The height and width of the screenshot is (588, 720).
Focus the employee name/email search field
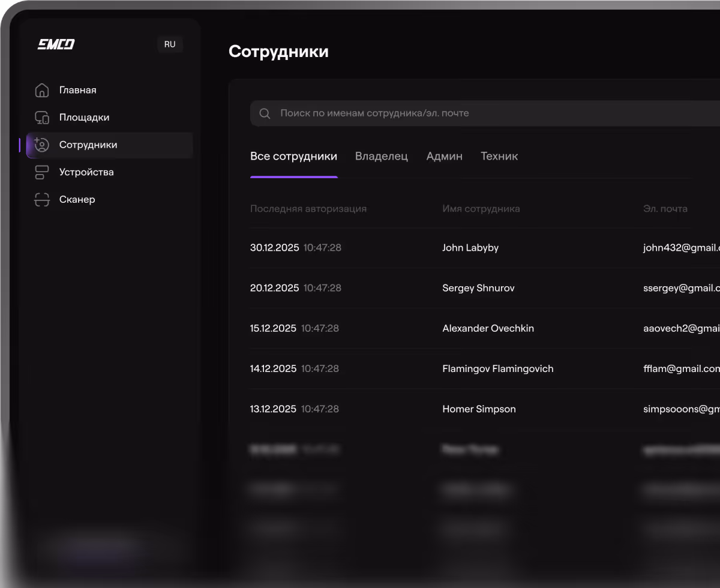[x=485, y=113]
